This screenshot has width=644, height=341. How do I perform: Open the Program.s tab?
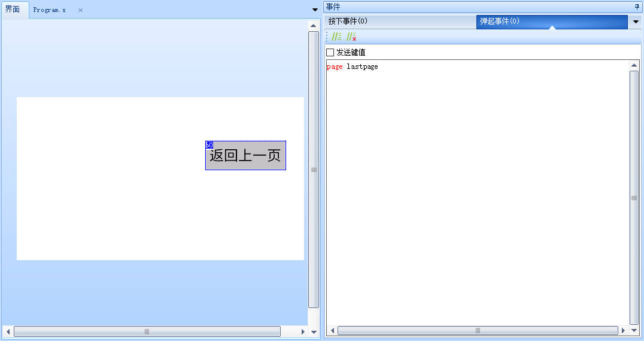[50, 10]
